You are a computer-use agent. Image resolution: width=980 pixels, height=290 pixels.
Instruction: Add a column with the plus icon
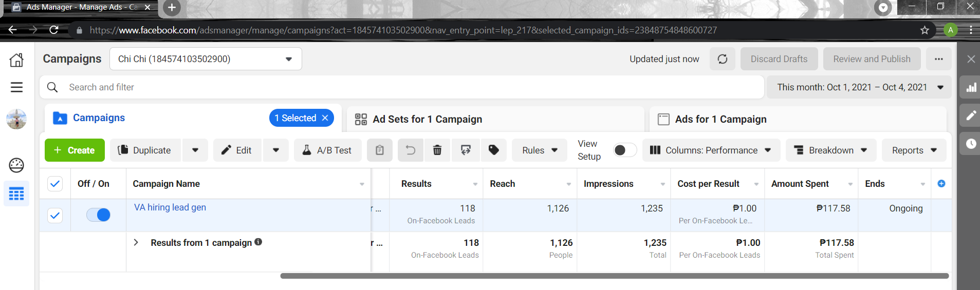tap(941, 184)
